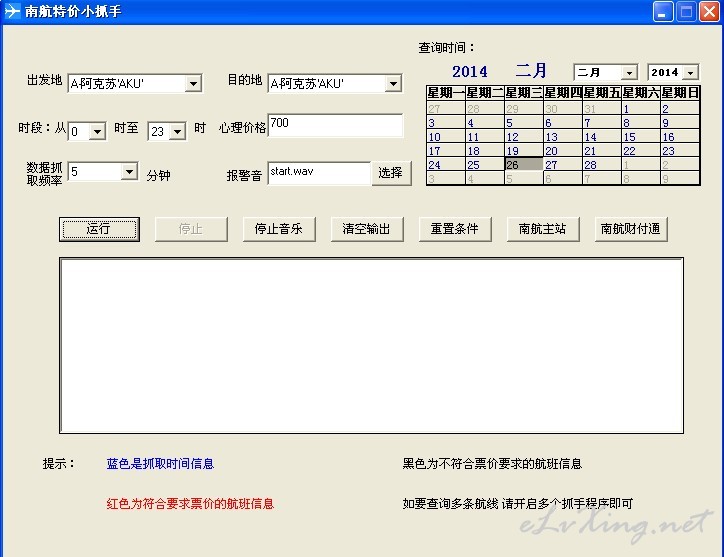Select date 19 in the calendar
This screenshot has width=724, height=557.
tap(524, 151)
